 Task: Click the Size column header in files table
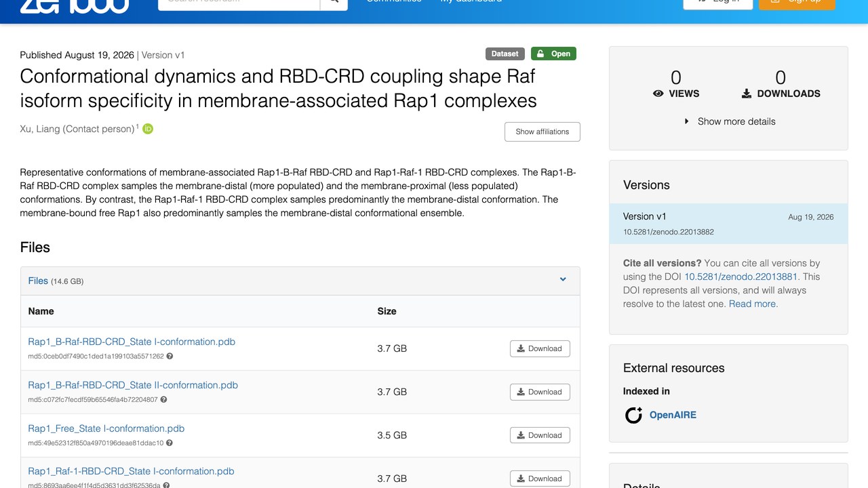click(387, 311)
